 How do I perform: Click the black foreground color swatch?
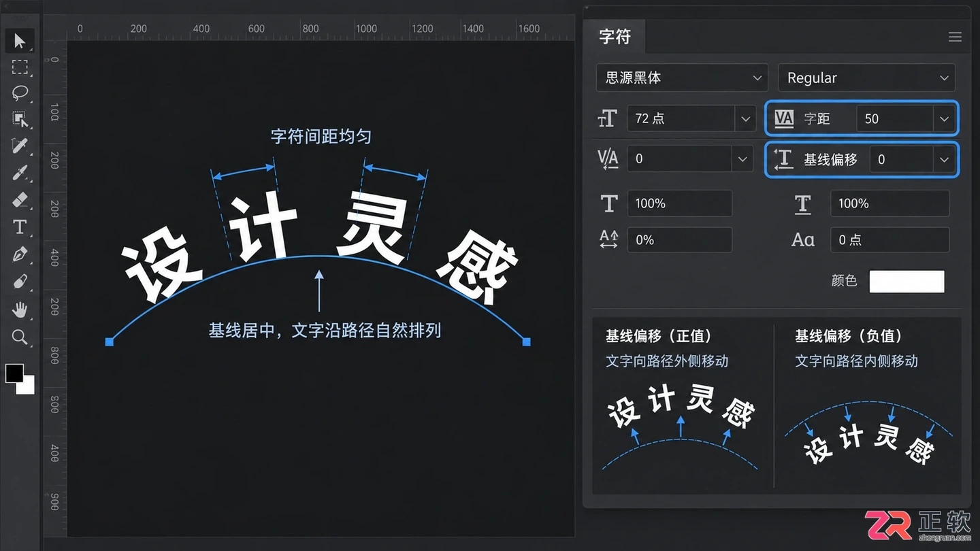pyautogui.click(x=14, y=373)
